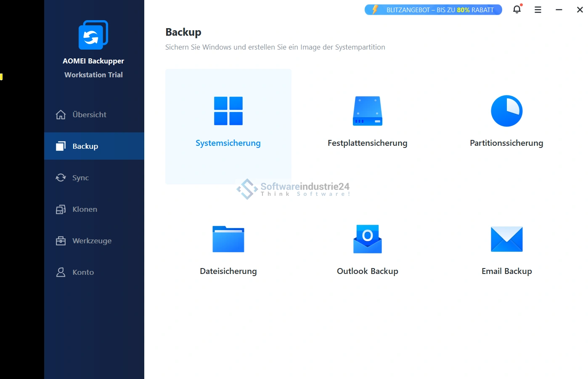The height and width of the screenshot is (379, 588).
Task: Click the Systemsicherung text label
Action: (228, 143)
